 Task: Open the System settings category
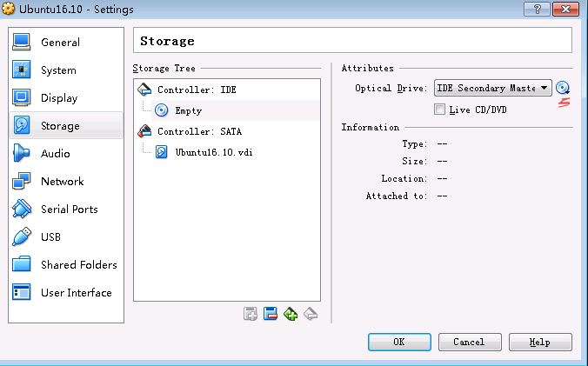(x=66, y=70)
